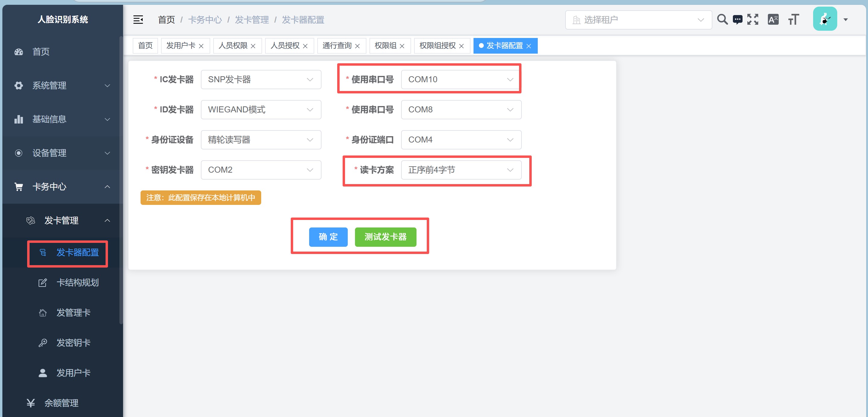The height and width of the screenshot is (417, 868).
Task: Open 发管理卡 in the sidebar
Action: click(x=73, y=313)
